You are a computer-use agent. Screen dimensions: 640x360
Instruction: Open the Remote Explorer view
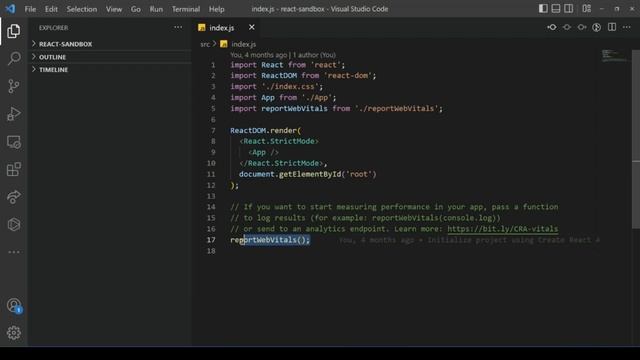tap(13, 142)
